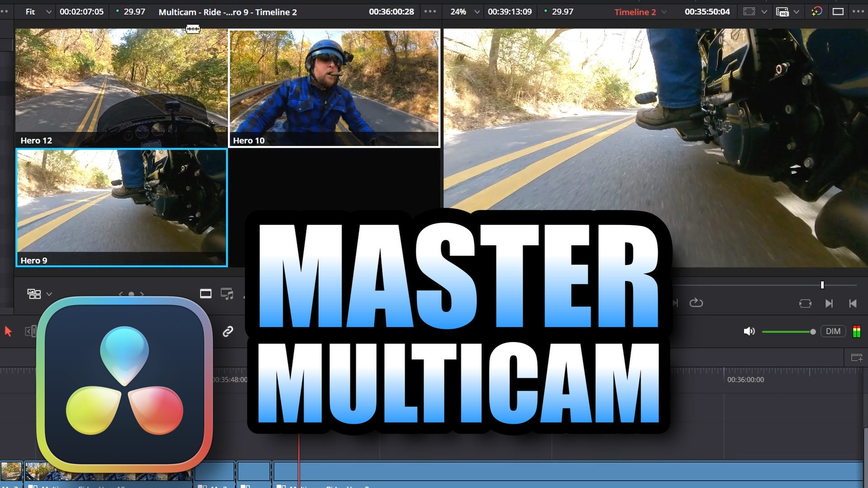Click the timeline viewer scrub bar handle
The image size is (868, 488).
click(822, 285)
